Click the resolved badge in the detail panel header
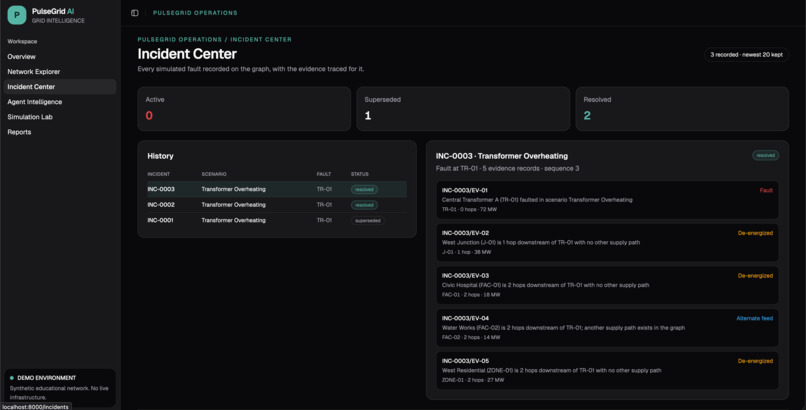This screenshot has width=806, height=410. tap(765, 155)
